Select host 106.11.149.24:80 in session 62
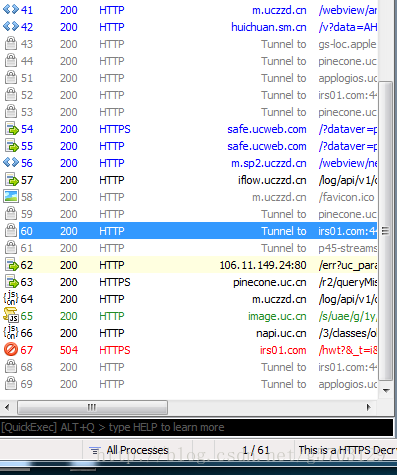This screenshot has height=475, width=397. pos(263,265)
